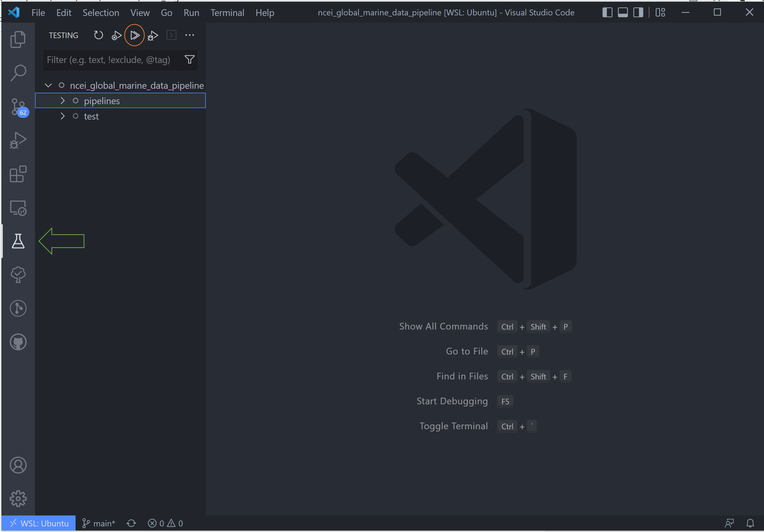
Task: Select the test tree row
Action: pos(120,116)
